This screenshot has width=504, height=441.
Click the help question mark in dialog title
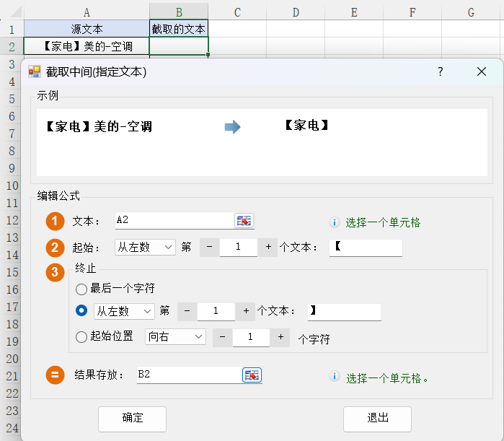tap(441, 71)
